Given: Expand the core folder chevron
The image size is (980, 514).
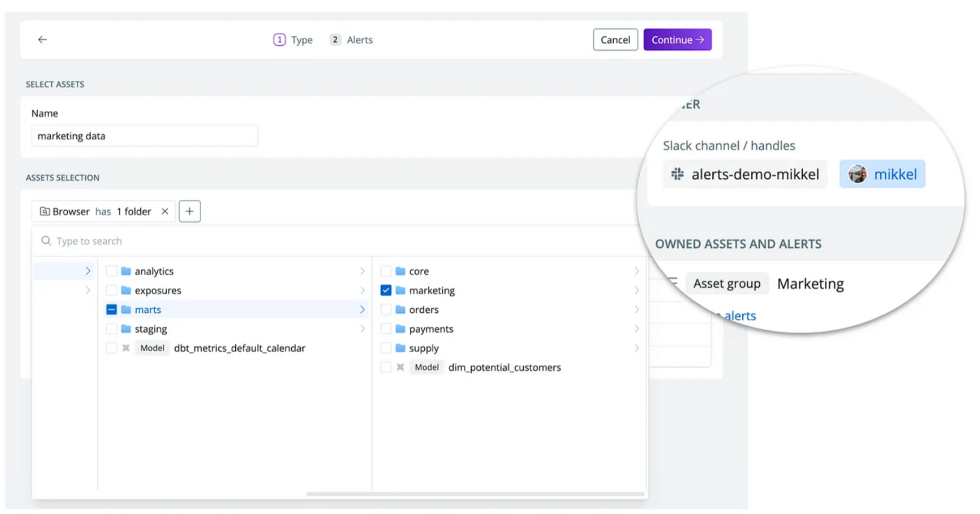Looking at the screenshot, I should (636, 271).
